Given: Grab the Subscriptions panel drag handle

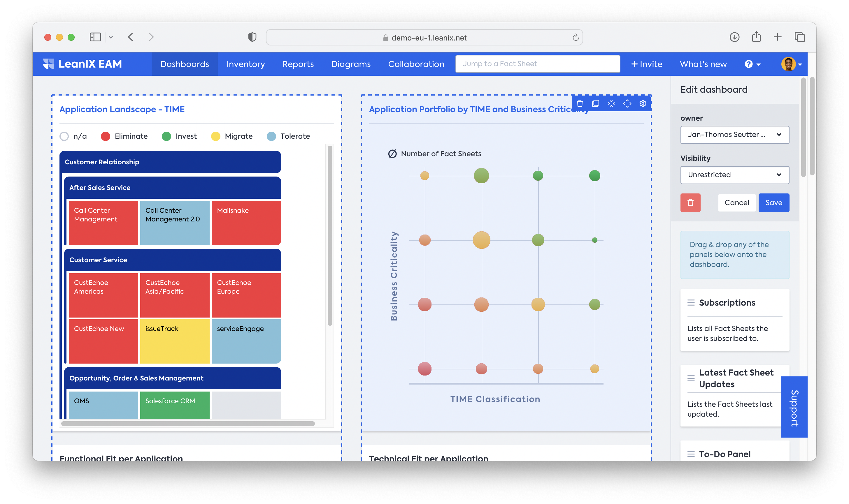Looking at the screenshot, I should click(x=691, y=303).
